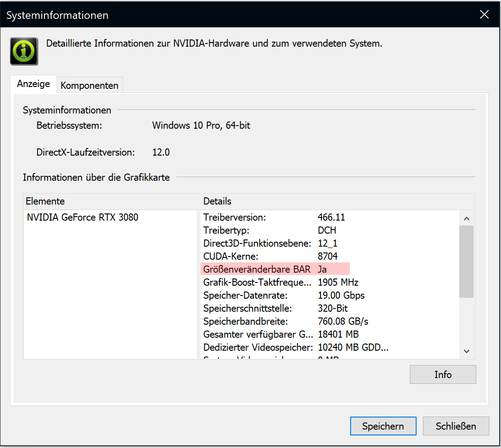This screenshot has height=448, width=501.
Task: Click the Info button
Action: pyautogui.click(x=443, y=374)
